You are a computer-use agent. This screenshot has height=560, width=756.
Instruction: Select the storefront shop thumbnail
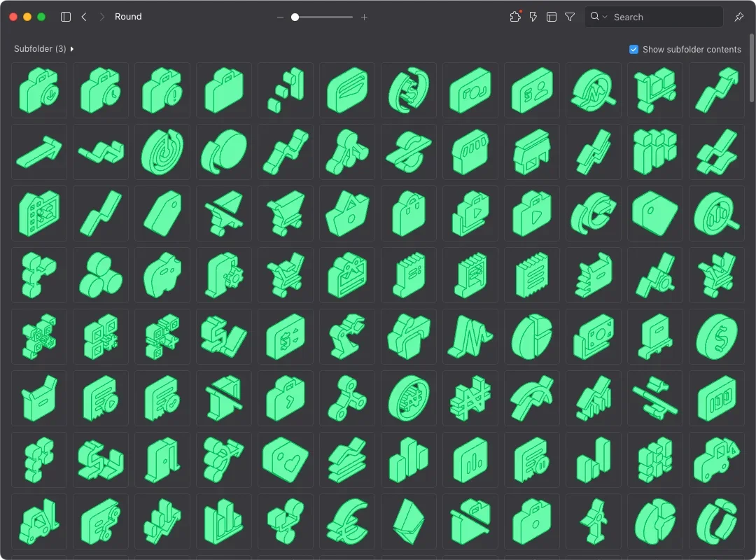pyautogui.click(x=532, y=152)
